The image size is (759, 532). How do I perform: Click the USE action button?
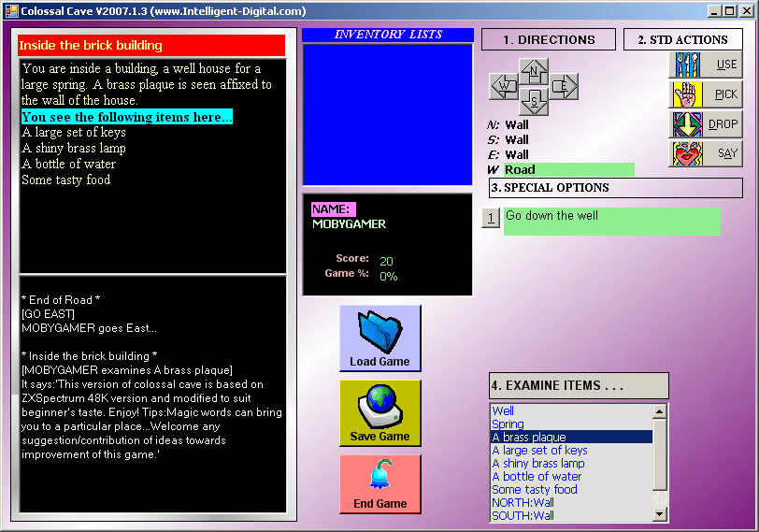click(705, 65)
